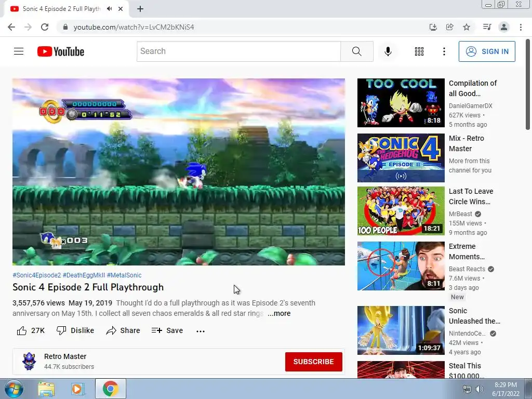The image size is (532, 399).
Task: View site information lock icon
Action: point(65,27)
